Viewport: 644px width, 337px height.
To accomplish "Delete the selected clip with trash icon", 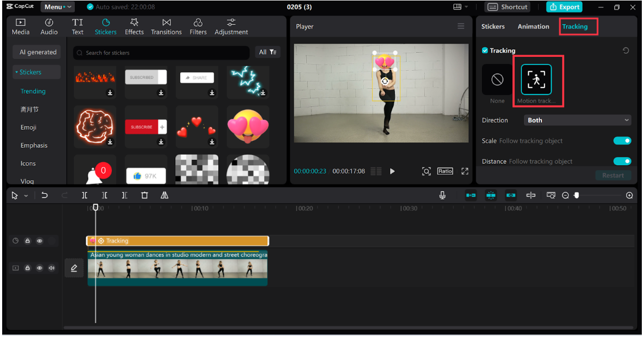I will pyautogui.click(x=145, y=196).
